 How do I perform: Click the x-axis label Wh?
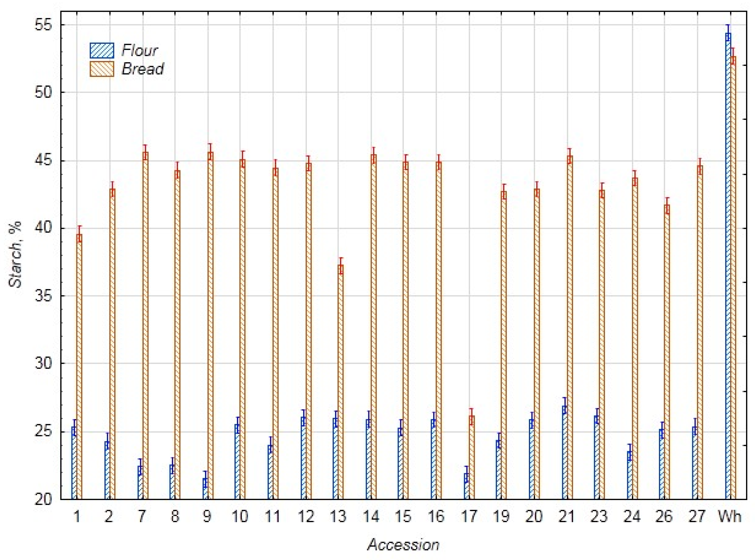pyautogui.click(x=730, y=516)
